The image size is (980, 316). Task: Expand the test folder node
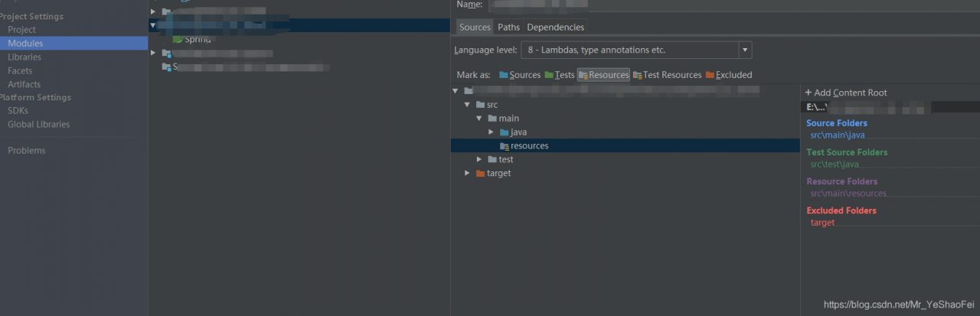[479, 160]
